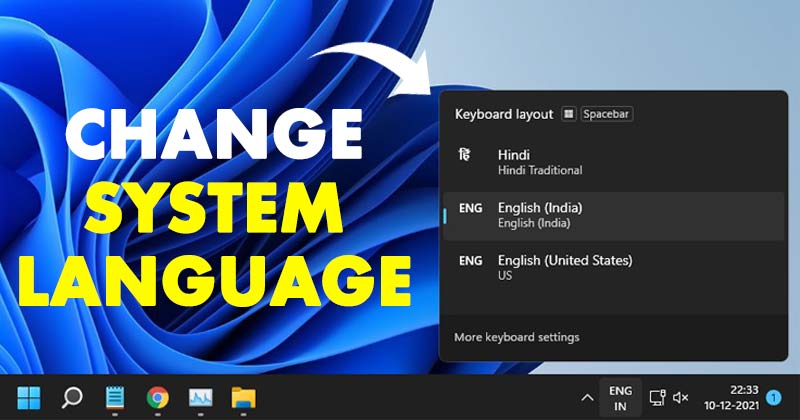This screenshot has width=800, height=420.
Task: Click the 'US' subtitle text
Action: (505, 276)
